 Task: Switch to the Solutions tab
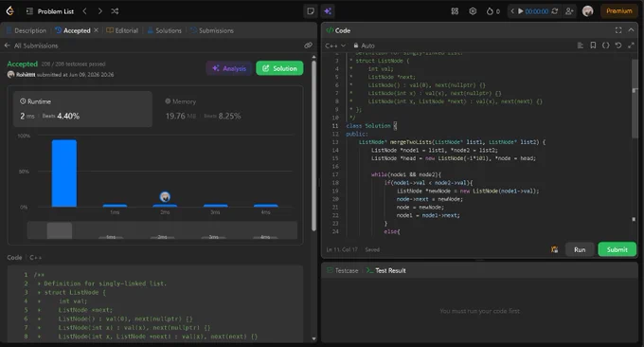(164, 30)
